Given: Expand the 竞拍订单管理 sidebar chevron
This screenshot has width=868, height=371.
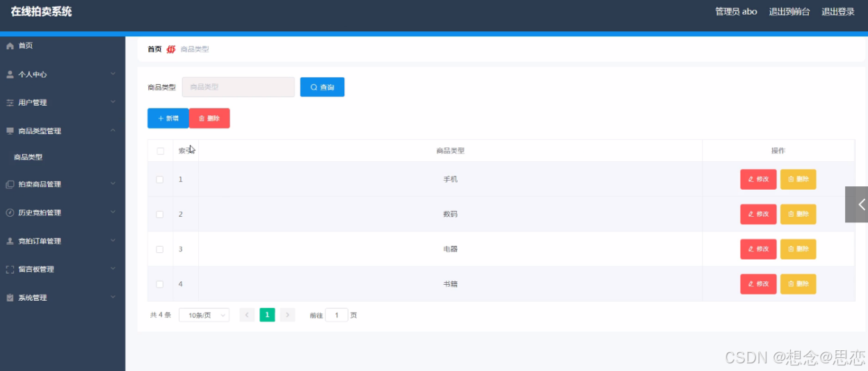Looking at the screenshot, I should click(x=113, y=241).
